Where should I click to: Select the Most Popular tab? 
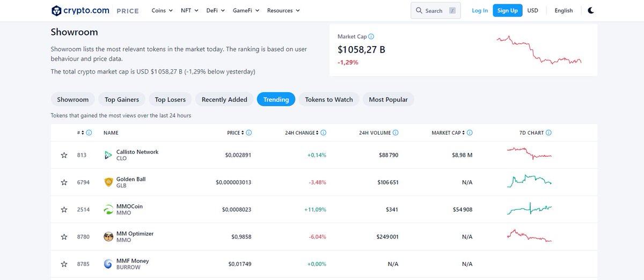pyautogui.click(x=389, y=99)
